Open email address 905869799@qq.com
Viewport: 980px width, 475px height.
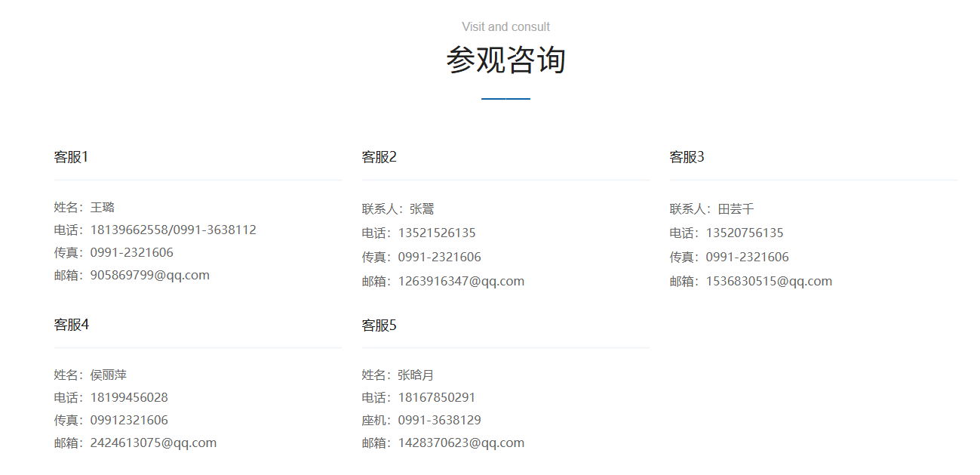pyautogui.click(x=149, y=275)
